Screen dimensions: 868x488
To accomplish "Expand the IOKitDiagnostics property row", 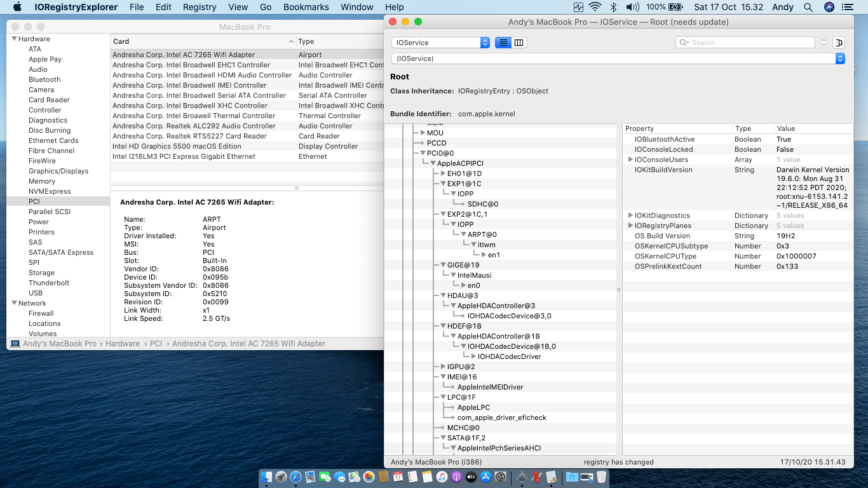I will point(630,215).
